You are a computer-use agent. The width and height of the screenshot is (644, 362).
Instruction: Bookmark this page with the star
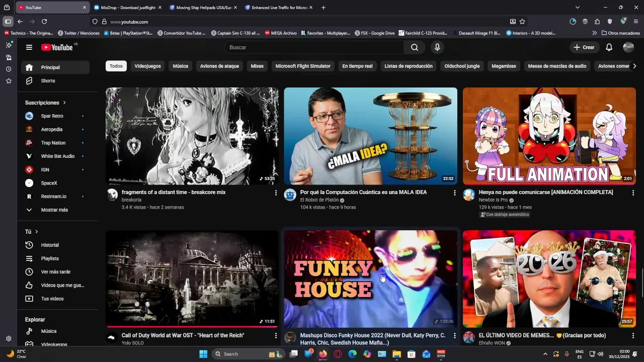tap(522, 22)
